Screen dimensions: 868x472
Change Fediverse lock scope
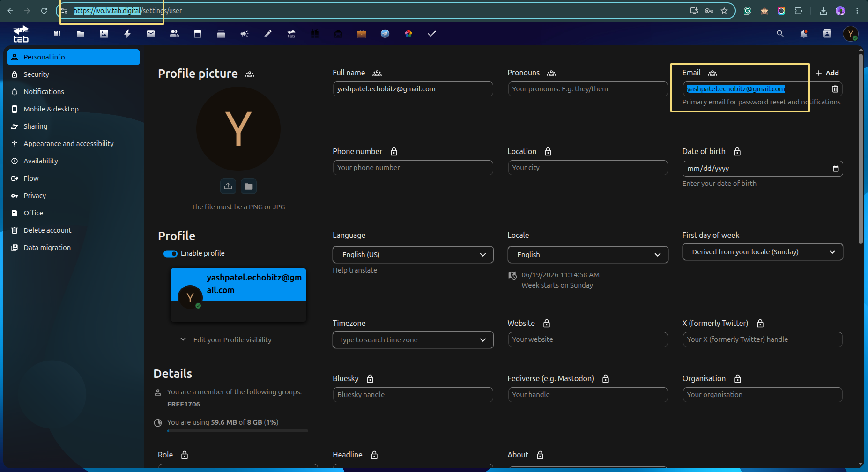606,379
